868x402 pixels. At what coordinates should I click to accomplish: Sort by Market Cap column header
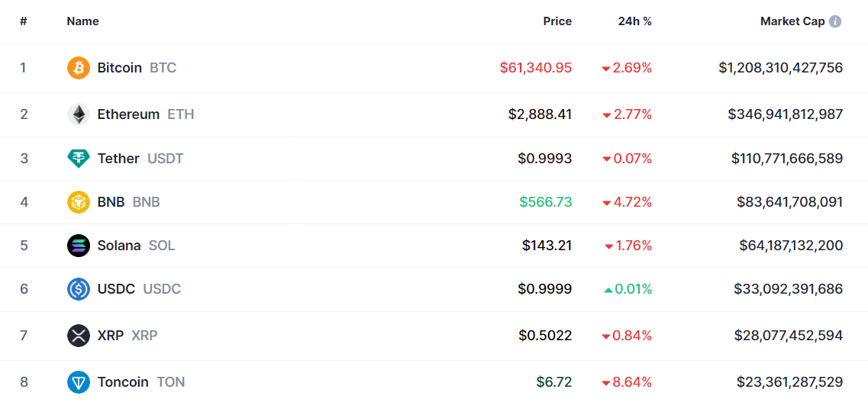click(792, 21)
